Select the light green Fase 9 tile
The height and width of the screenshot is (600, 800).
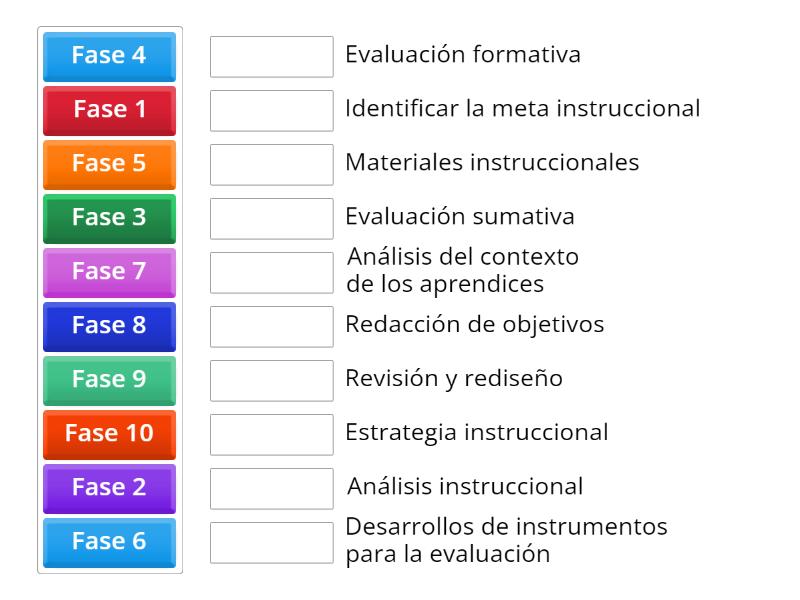pos(108,380)
